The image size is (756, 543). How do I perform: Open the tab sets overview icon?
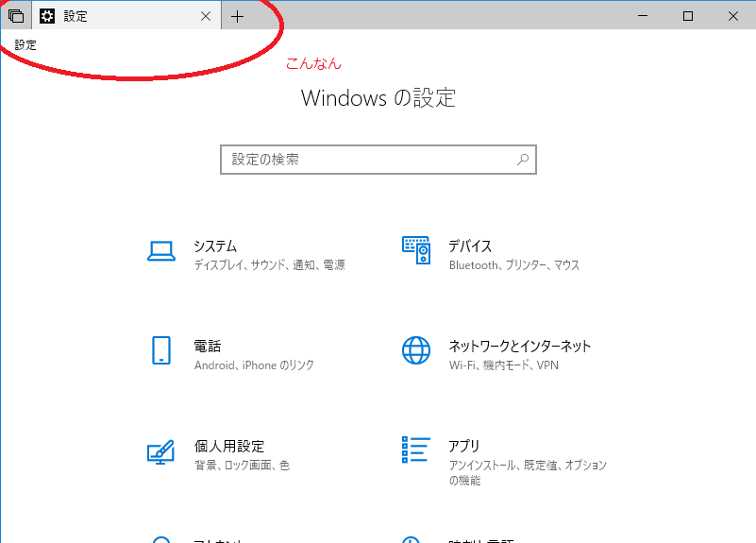[x=16, y=16]
